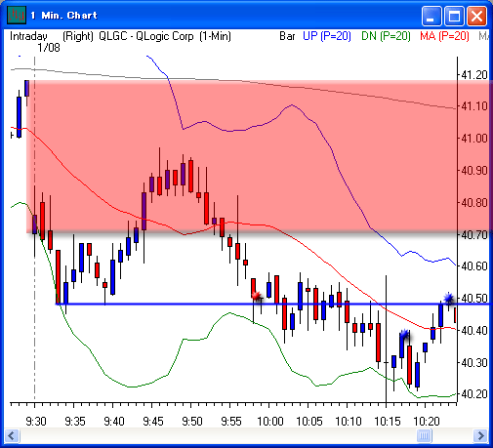Click the left scroll arrow on the horizontal scrollbar
Viewport: 493px width, 448px height.
point(13,435)
